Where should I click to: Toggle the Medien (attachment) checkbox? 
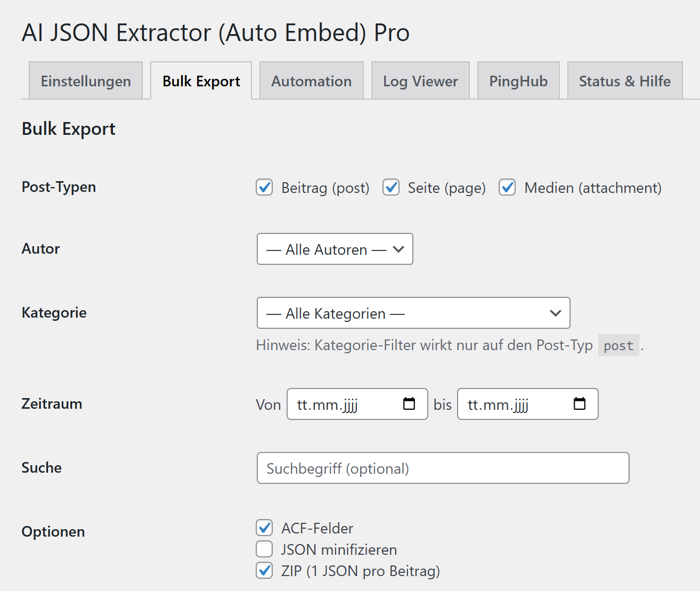[507, 188]
